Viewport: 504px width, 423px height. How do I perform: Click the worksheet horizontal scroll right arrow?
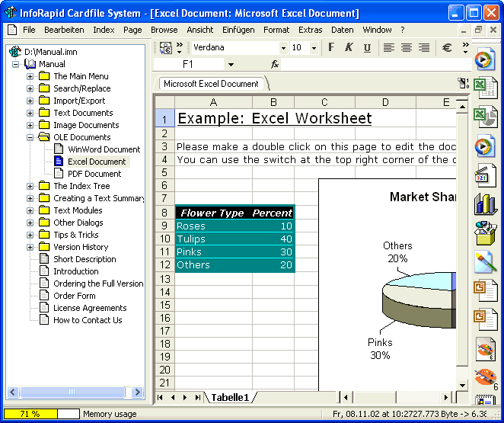coord(446,398)
